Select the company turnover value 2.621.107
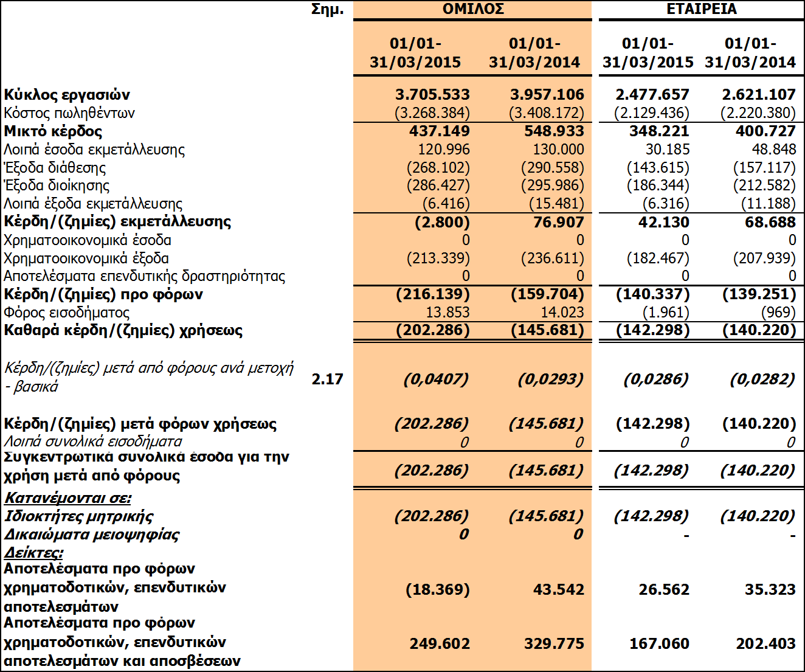Screen dimensions: 805x672 (759, 95)
